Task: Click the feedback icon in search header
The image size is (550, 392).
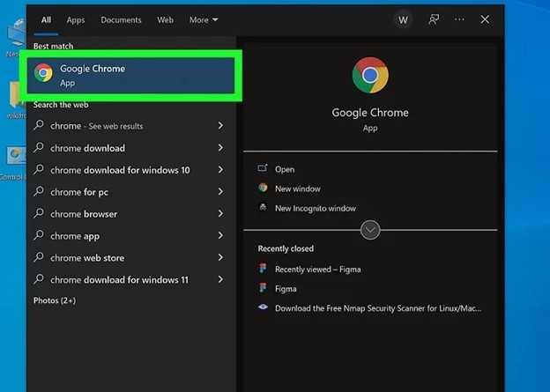Action: point(434,19)
